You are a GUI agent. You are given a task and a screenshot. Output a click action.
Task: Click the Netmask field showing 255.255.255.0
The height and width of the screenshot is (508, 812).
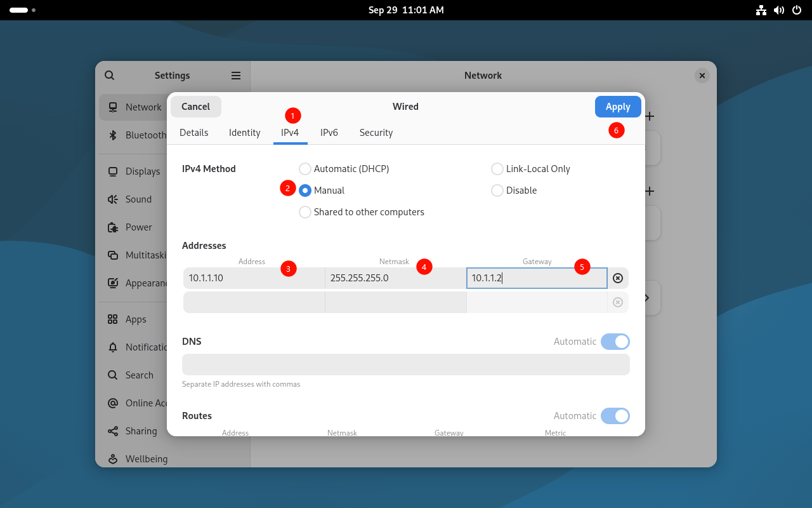click(x=395, y=278)
